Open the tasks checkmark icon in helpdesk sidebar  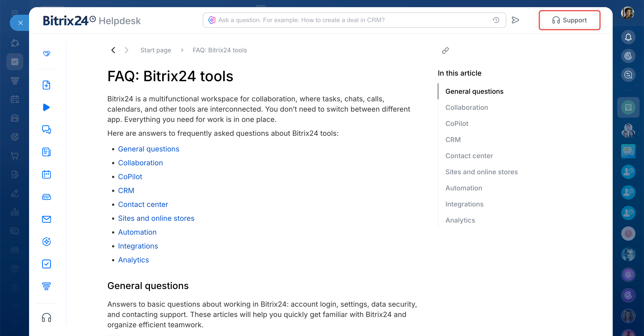point(47,264)
